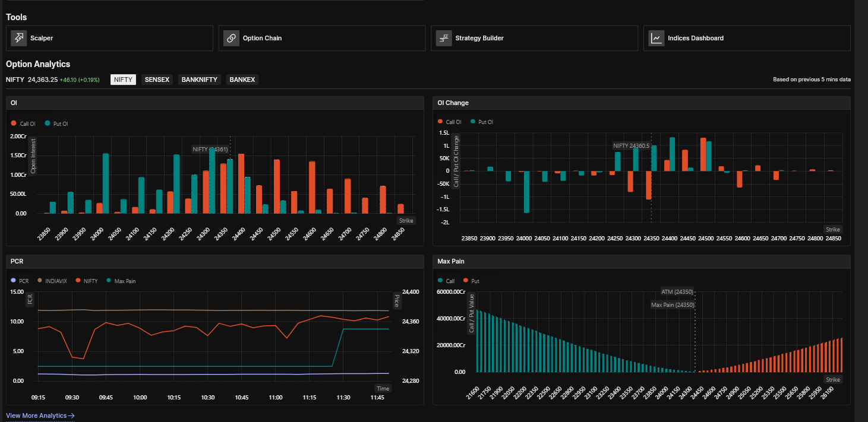Toggle the PCR legend dot in PCR chart
Image resolution: width=868 pixels, height=422 pixels.
click(14, 281)
